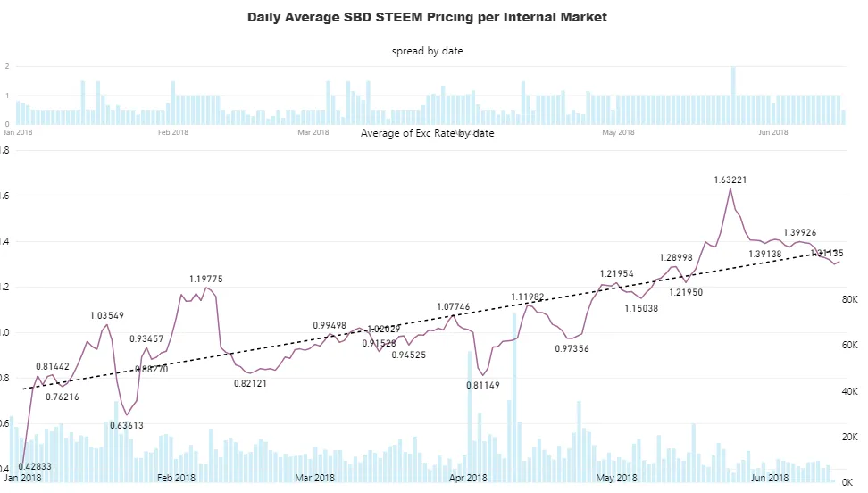Click the Jun 2018 label on lower chart
868x493 pixels.
click(x=770, y=478)
